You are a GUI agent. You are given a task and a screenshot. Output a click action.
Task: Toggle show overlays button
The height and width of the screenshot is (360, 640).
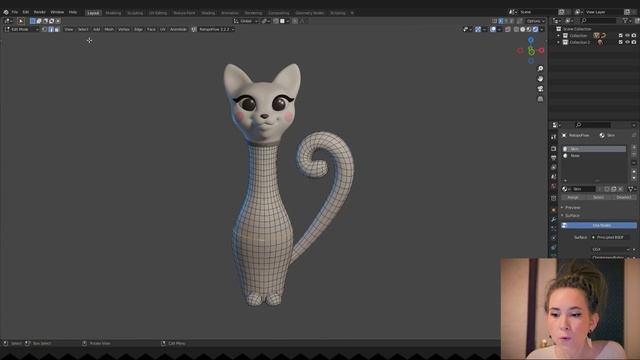(x=493, y=29)
